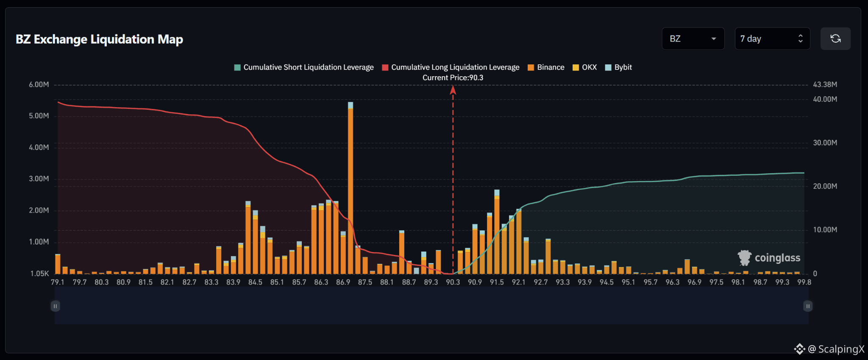868x360 pixels.
Task: Click the "2.00M" left axis label
Action: click(x=39, y=210)
